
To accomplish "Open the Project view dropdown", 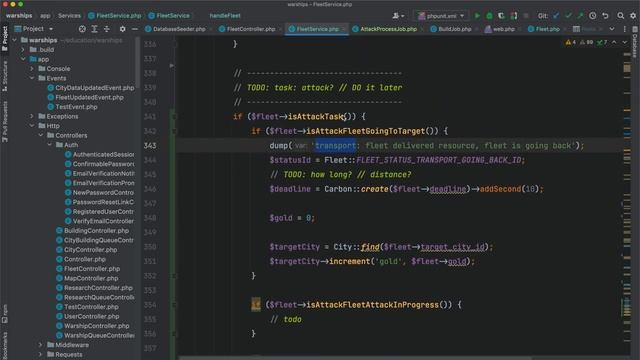I will (33, 29).
